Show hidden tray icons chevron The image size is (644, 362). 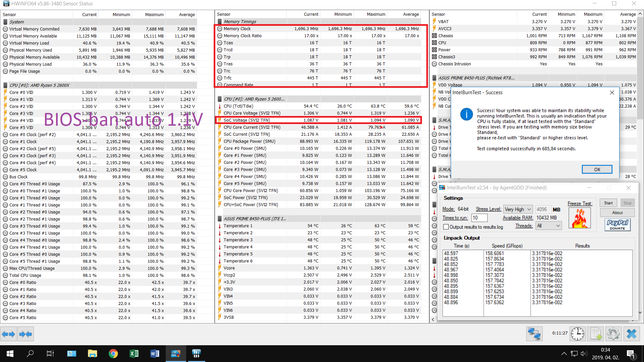point(564,354)
